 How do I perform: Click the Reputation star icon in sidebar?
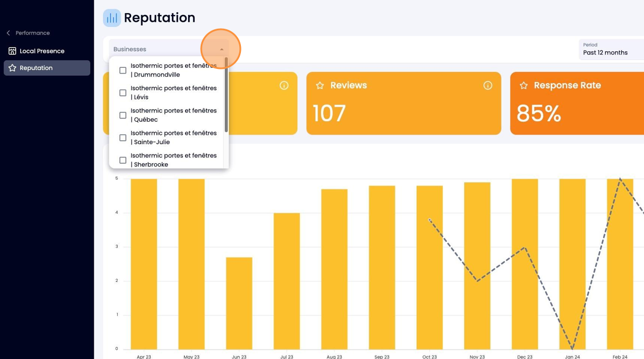tap(12, 68)
